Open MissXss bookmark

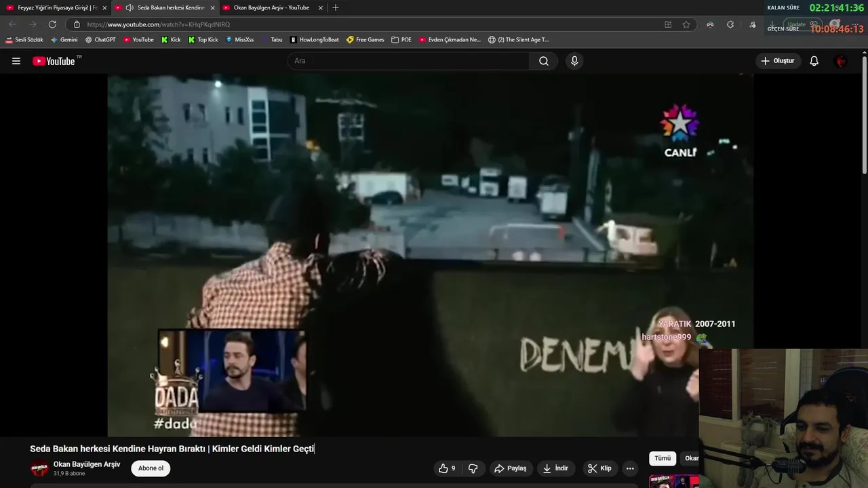[240, 39]
